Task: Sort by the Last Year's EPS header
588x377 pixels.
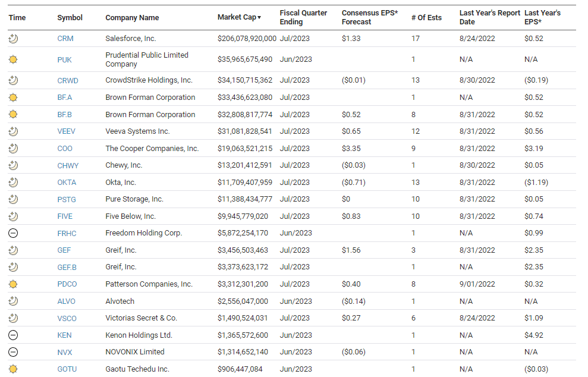Action: tap(543, 17)
